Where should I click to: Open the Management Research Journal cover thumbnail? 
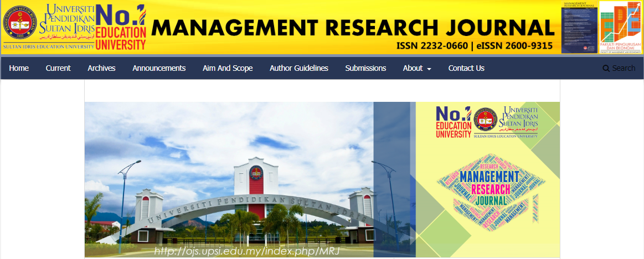[x=579, y=27]
